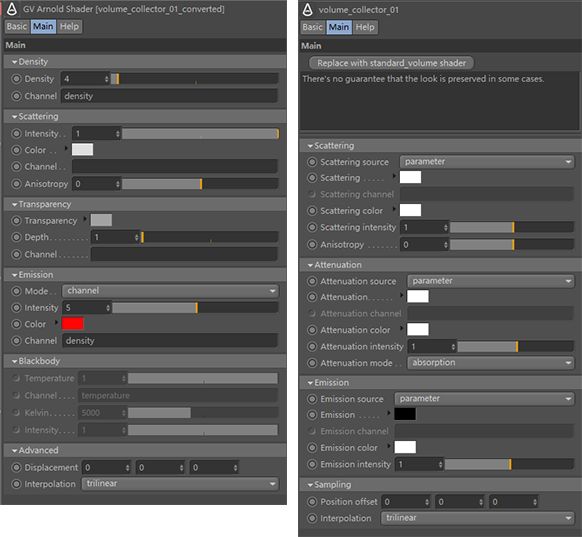This screenshot has width=582, height=537.
Task: Click Replace with standard_volume shader button
Action: (391, 63)
